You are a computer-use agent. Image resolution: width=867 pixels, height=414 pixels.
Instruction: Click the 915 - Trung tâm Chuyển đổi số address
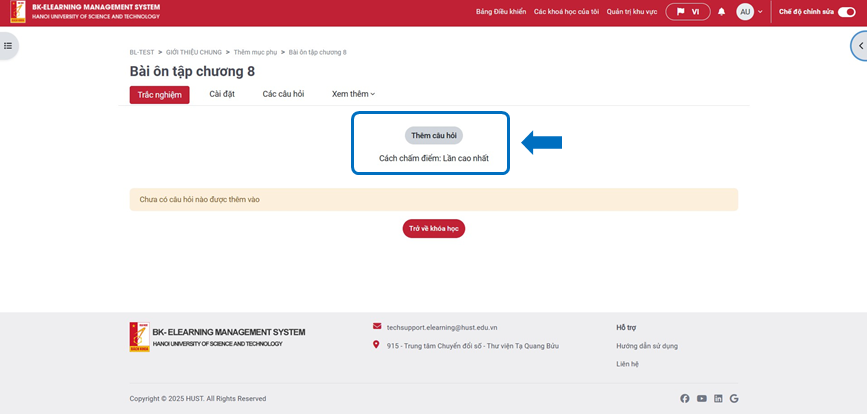[473, 346]
